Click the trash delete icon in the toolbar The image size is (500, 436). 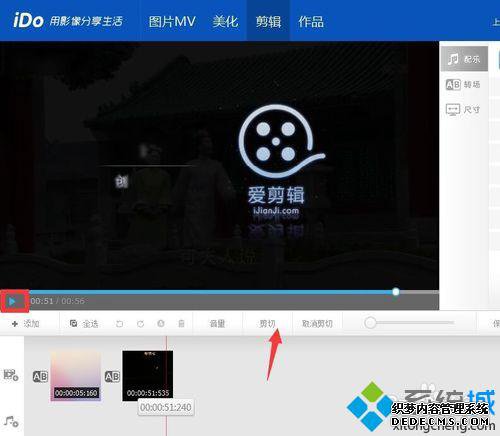point(181,323)
